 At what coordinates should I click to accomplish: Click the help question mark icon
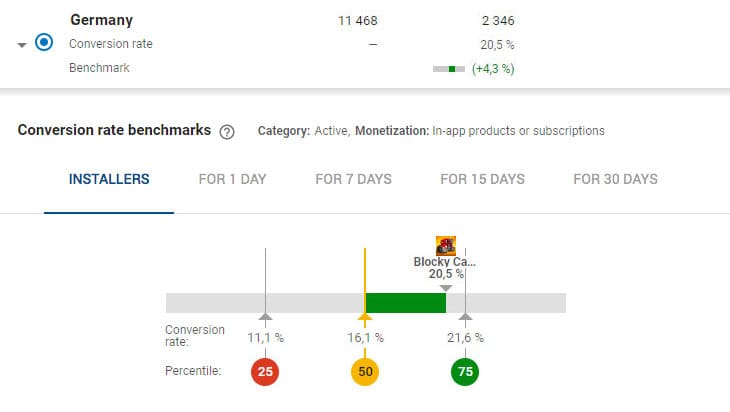pos(227,131)
